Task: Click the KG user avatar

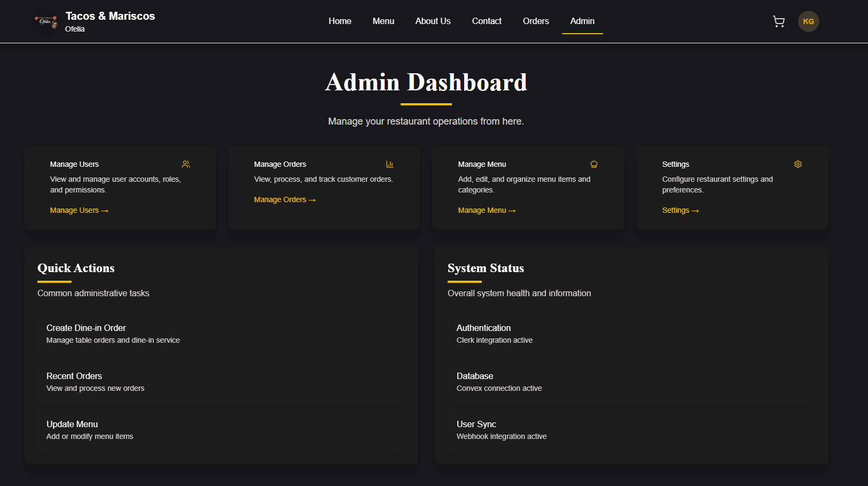Action: [808, 21]
